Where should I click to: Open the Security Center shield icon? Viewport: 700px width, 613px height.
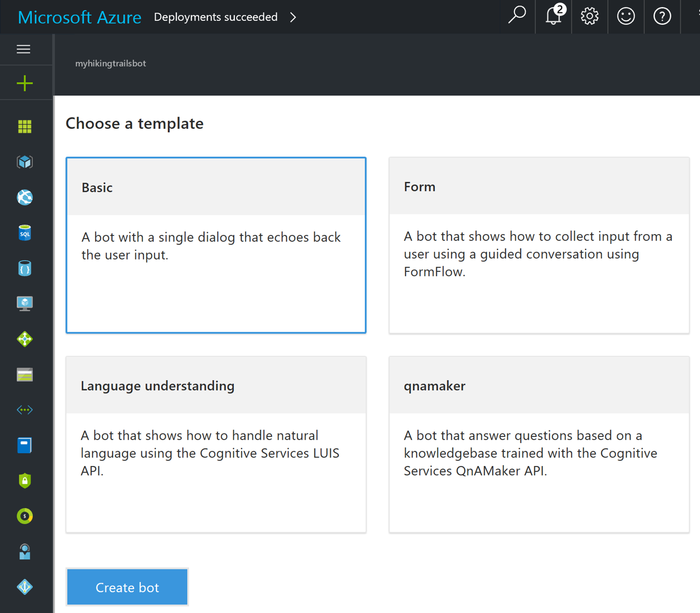[x=24, y=480]
